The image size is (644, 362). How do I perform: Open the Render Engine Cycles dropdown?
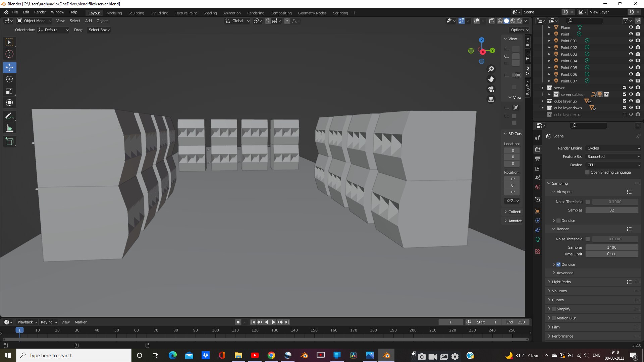tap(613, 148)
